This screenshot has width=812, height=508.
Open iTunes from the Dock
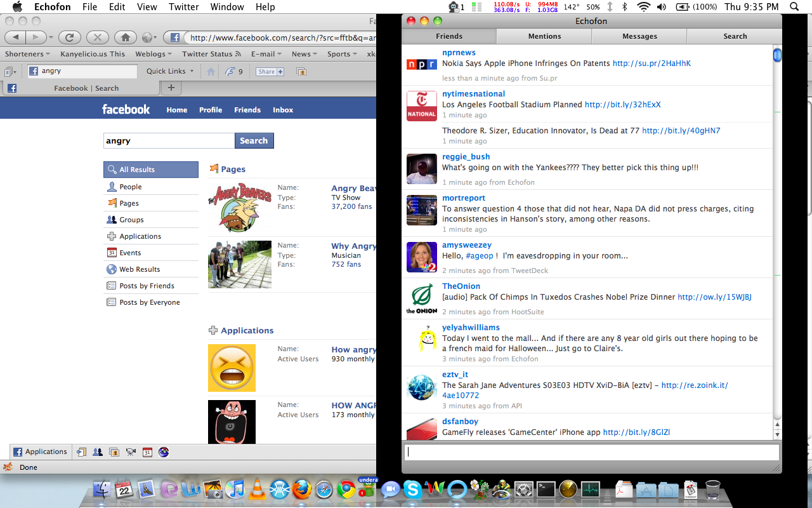coord(235,490)
